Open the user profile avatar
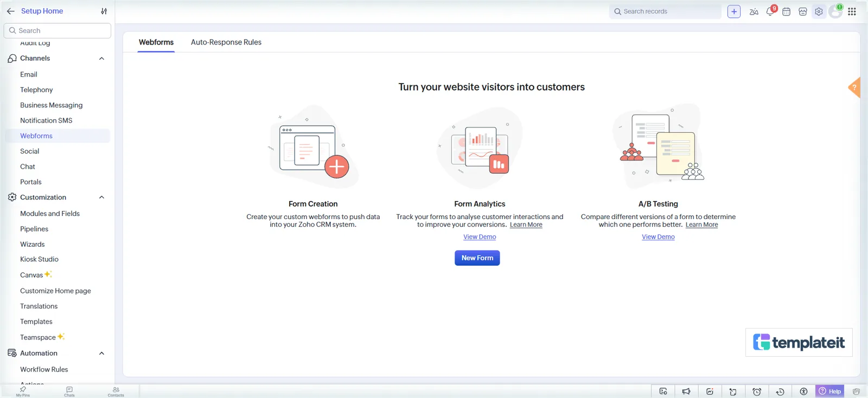The image size is (868, 398). pyautogui.click(x=835, y=11)
